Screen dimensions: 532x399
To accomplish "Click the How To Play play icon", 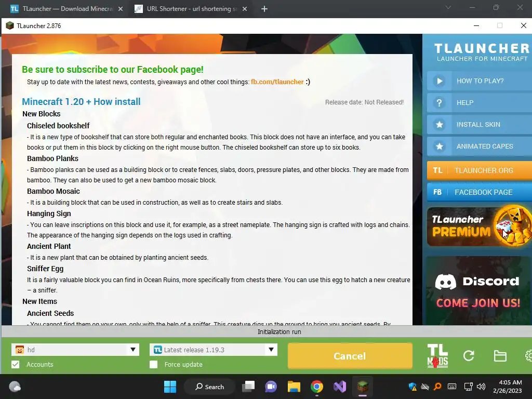I will pyautogui.click(x=440, y=81).
